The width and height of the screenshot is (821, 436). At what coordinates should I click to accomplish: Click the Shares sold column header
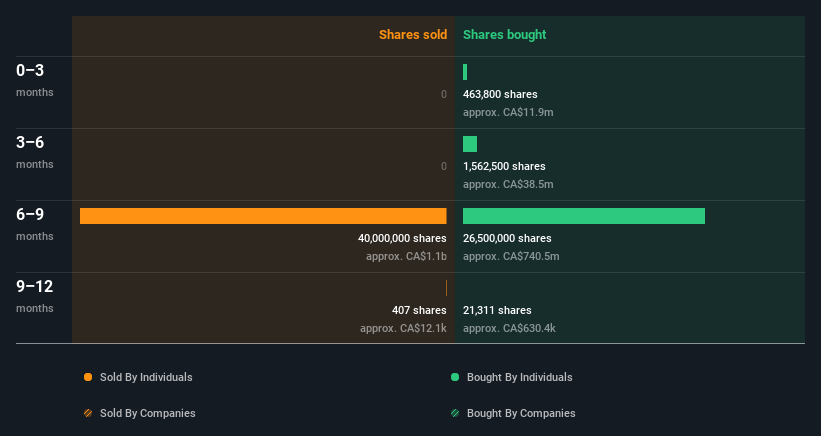tap(413, 35)
